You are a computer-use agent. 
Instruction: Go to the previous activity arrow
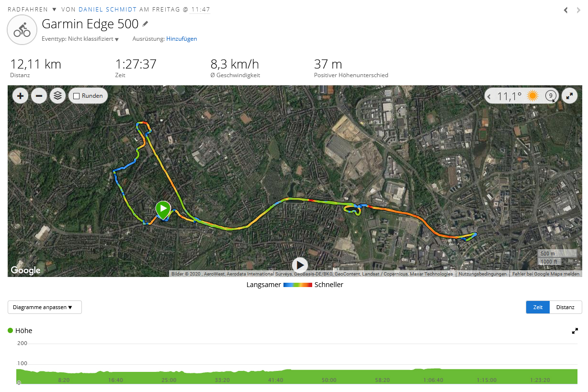pyautogui.click(x=566, y=10)
